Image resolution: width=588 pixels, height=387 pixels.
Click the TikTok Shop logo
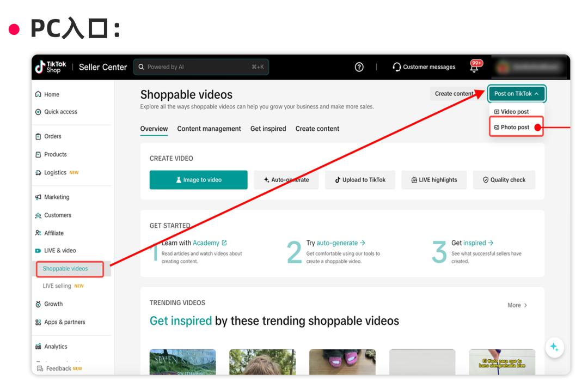point(51,67)
